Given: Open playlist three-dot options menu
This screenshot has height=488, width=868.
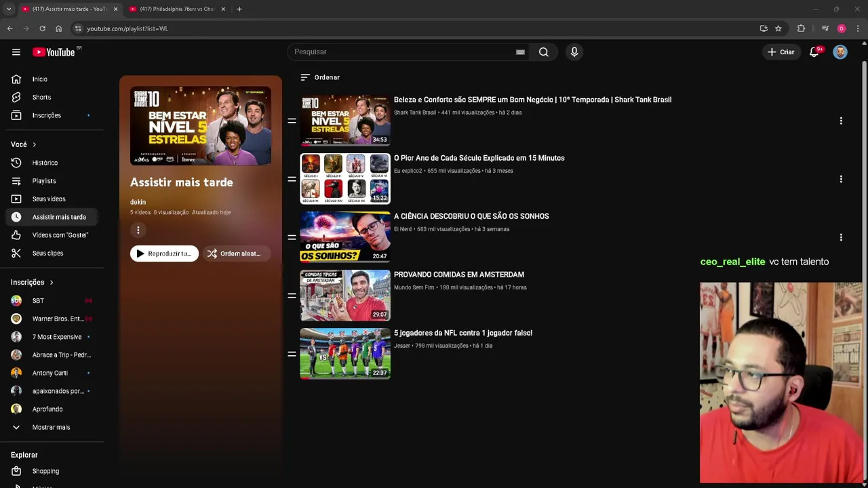Looking at the screenshot, I should point(138,230).
